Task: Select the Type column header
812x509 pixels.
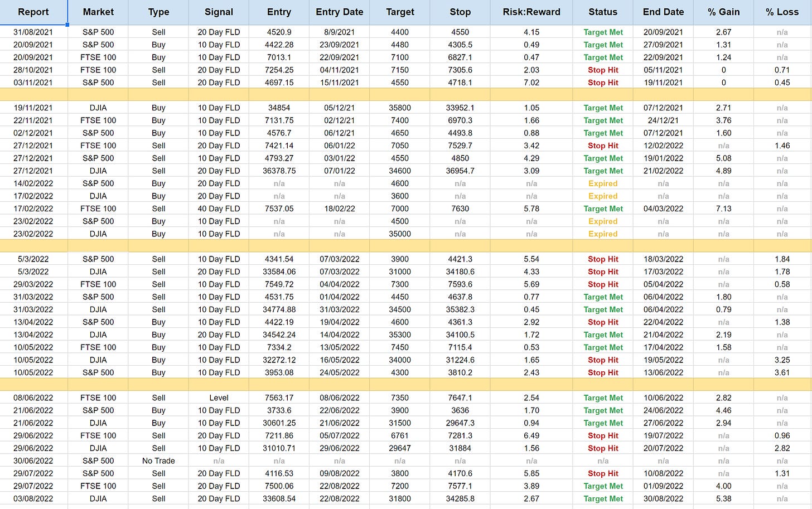Action: [158, 12]
